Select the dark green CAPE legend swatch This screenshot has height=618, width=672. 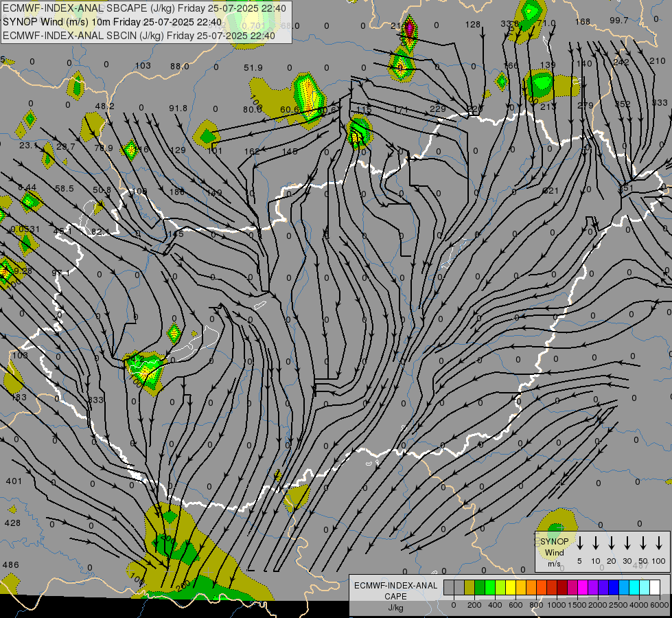[x=480, y=588]
